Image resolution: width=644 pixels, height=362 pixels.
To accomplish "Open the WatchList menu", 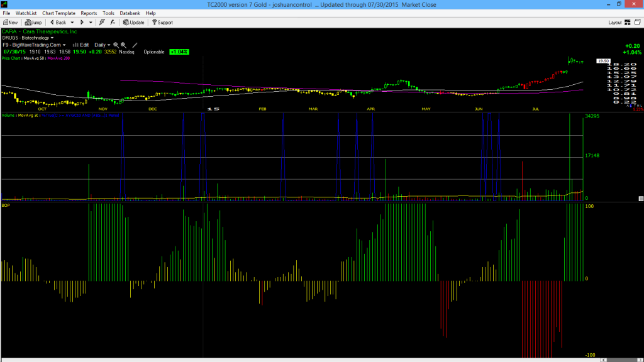I will (26, 13).
